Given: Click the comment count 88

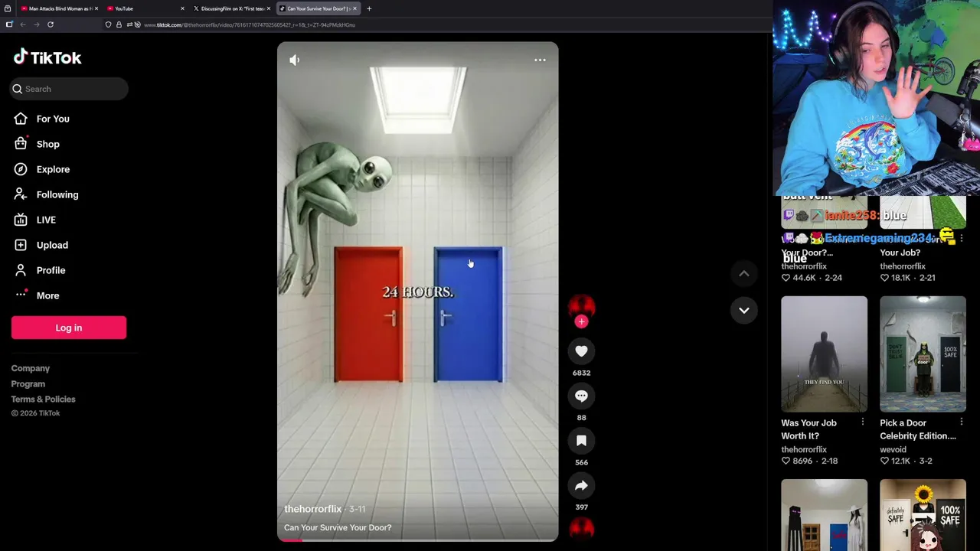Looking at the screenshot, I should 581,418.
